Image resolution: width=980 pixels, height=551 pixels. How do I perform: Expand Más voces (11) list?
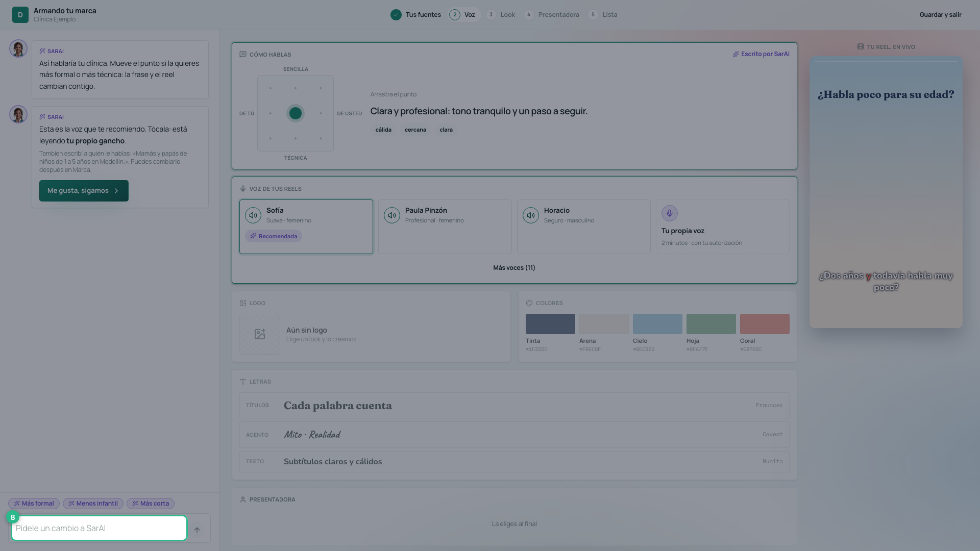pos(514,268)
